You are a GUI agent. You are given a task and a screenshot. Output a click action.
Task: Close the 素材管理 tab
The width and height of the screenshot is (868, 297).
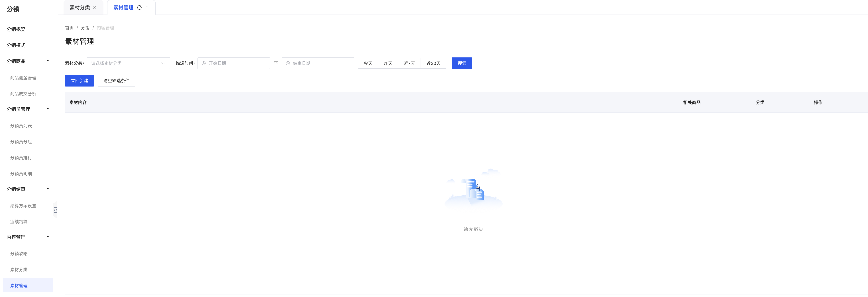click(147, 7)
